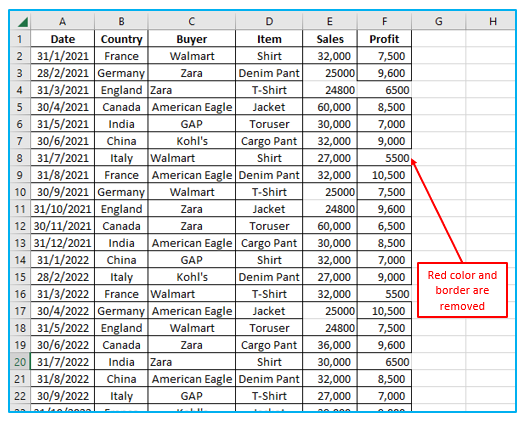Select China country cell in row 21
The width and height of the screenshot is (525, 422).
click(x=122, y=379)
